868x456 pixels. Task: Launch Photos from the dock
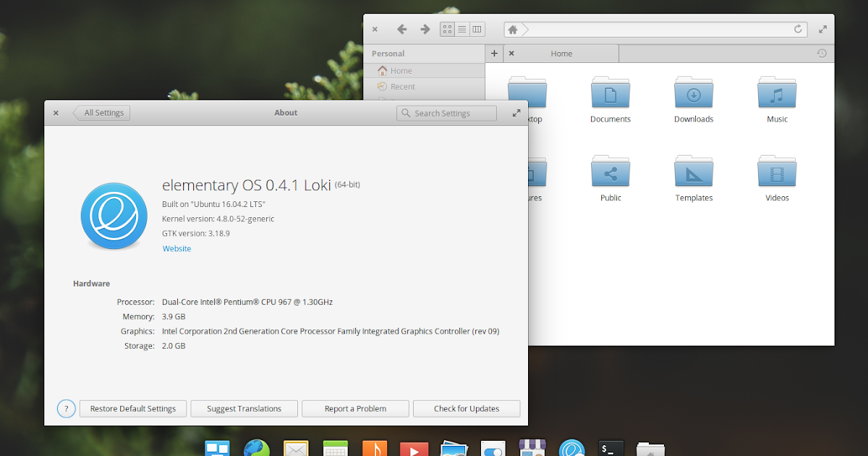click(x=454, y=449)
